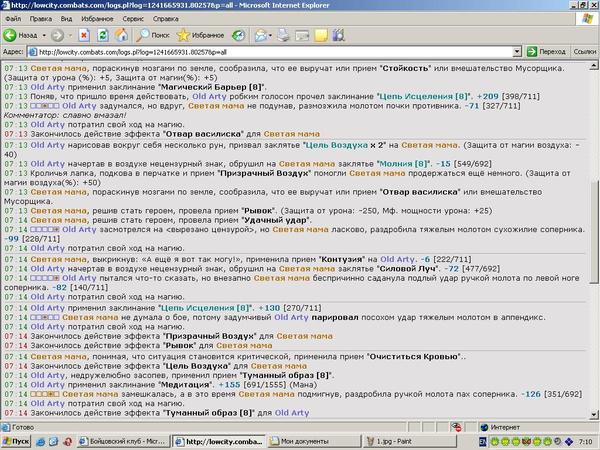
Task: Open the Избранное menu in menu bar
Action: 97,18
